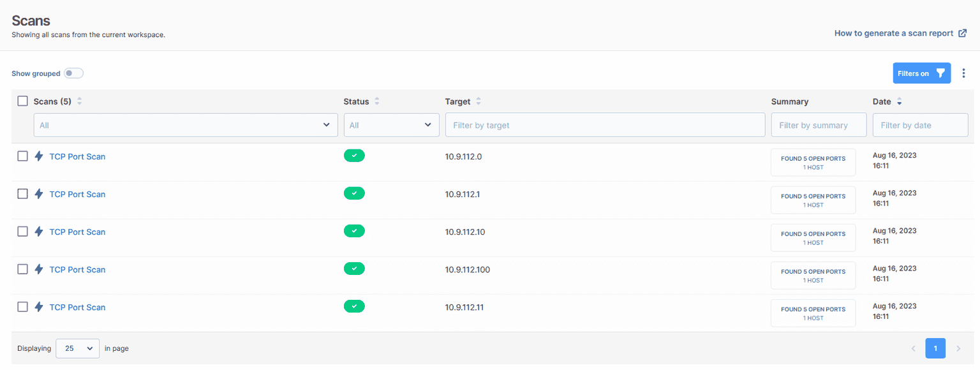Check the select-all checkbox in the header

coord(23,101)
